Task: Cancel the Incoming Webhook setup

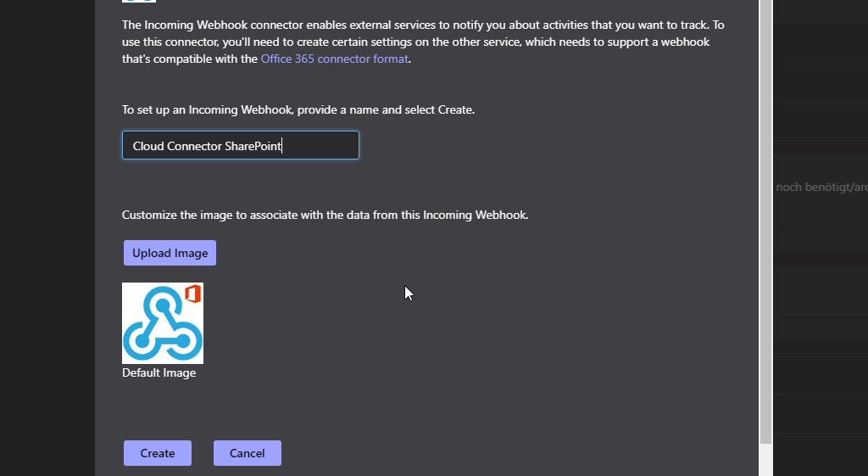Action: click(x=248, y=453)
